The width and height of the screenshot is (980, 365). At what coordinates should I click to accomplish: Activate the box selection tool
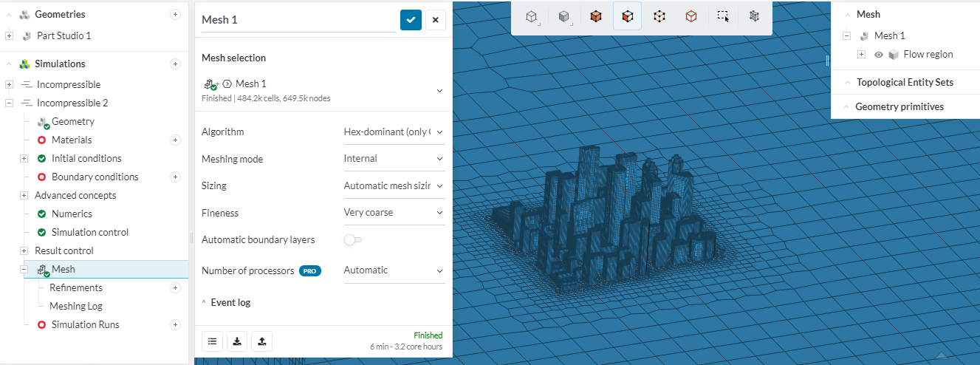[x=723, y=16]
